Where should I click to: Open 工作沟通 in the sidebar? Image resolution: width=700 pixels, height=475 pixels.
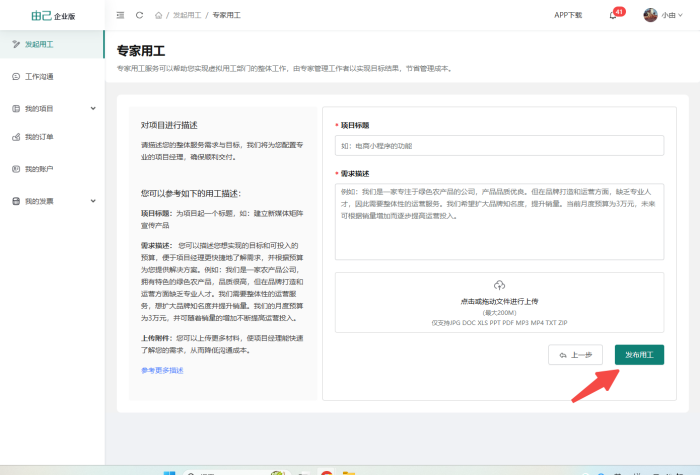pos(52,76)
